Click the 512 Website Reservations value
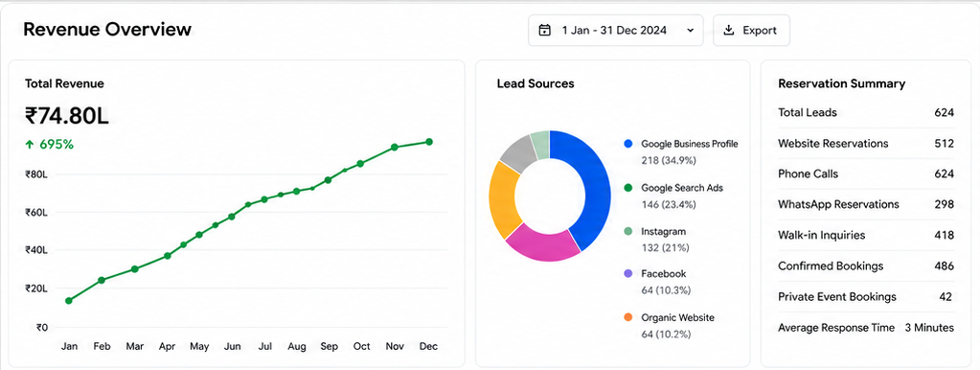980x370 pixels. [x=945, y=143]
